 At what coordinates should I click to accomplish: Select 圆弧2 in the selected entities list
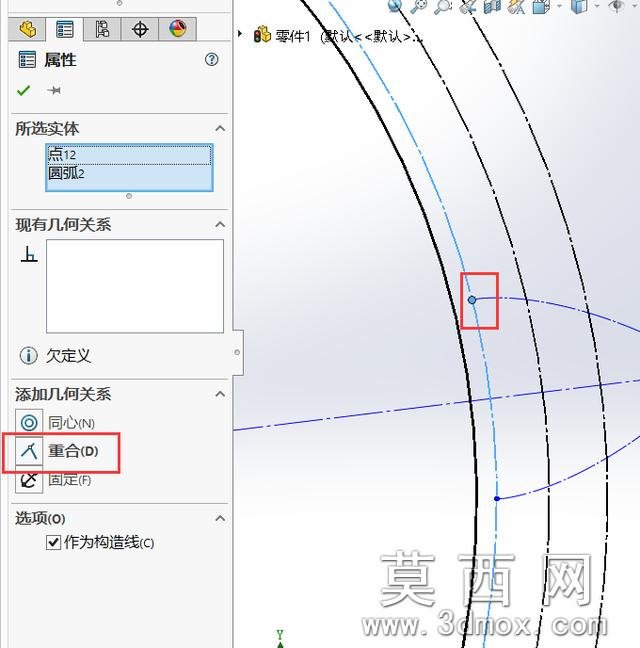coord(129,173)
